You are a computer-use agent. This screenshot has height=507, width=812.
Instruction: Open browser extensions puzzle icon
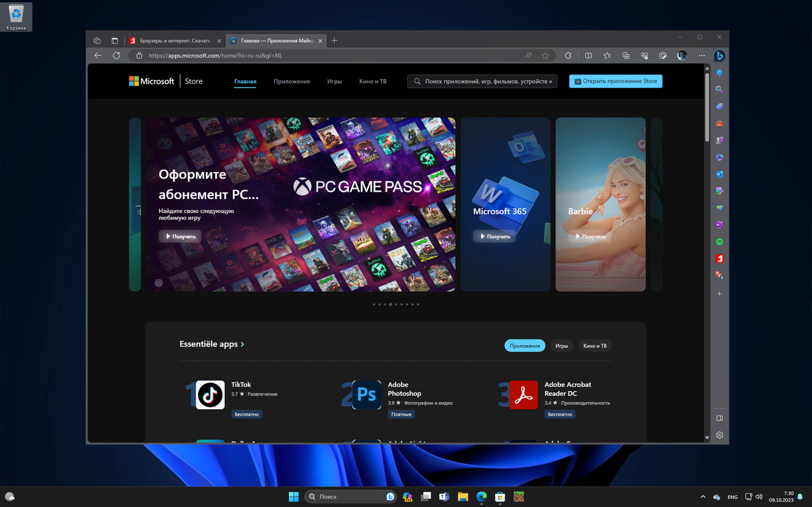coord(568,55)
